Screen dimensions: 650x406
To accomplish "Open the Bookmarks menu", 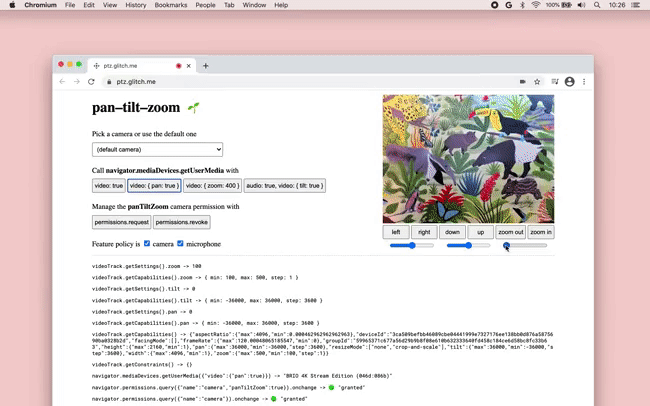I will click(x=168, y=5).
